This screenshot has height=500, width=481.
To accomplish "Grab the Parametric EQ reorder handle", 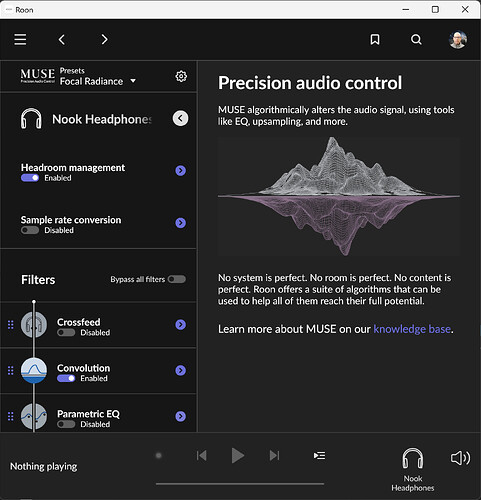I will point(11,416).
